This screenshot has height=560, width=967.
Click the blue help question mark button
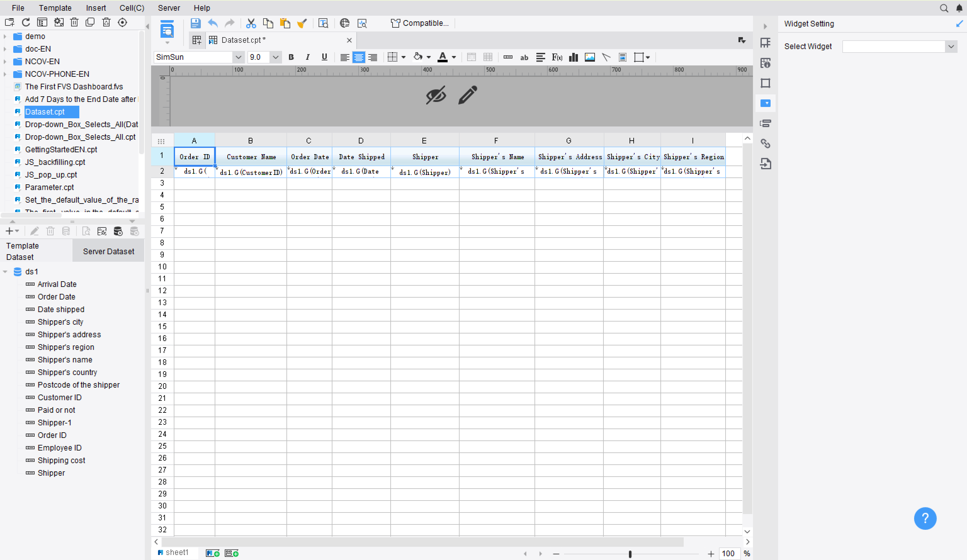(925, 518)
